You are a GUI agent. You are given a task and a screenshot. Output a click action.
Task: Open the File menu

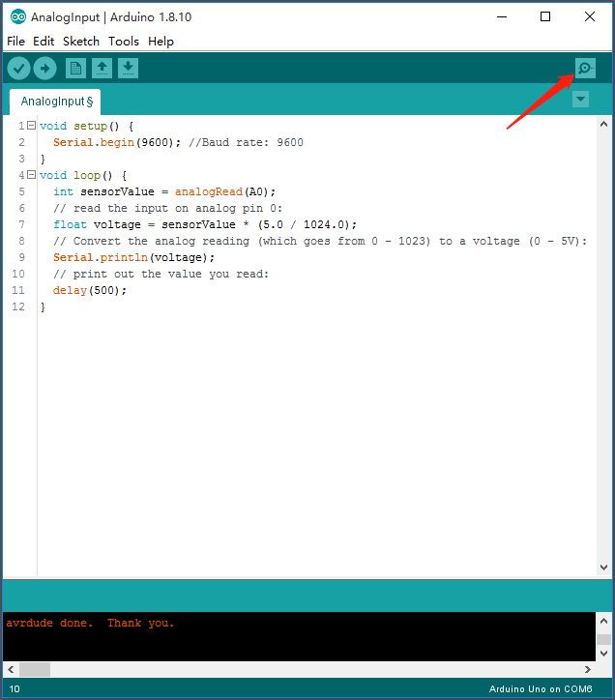point(16,42)
